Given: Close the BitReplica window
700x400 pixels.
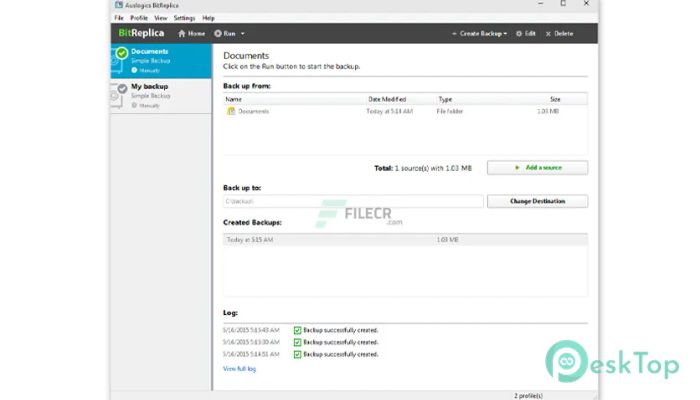Looking at the screenshot, I should [x=586, y=4].
